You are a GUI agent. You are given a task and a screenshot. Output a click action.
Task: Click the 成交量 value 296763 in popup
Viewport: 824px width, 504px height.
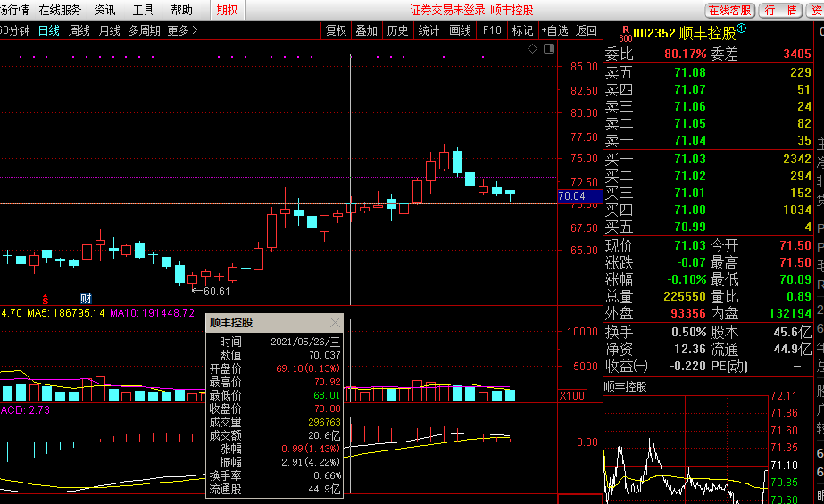click(324, 422)
